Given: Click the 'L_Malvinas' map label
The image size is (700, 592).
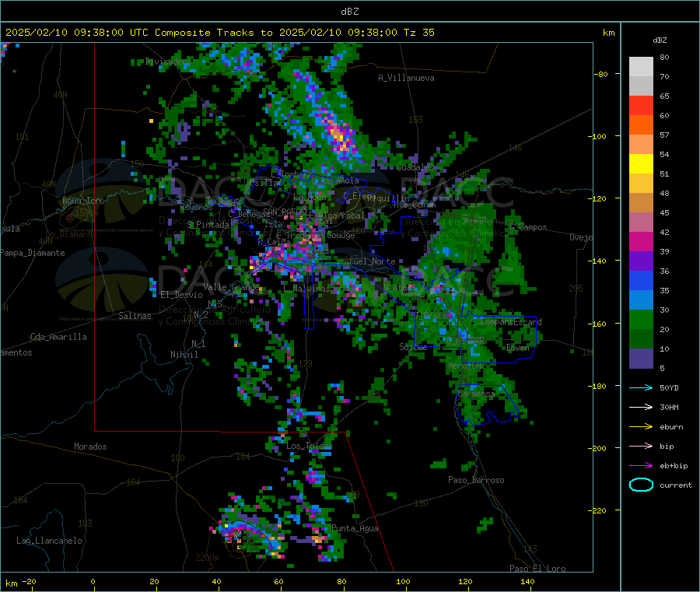Looking at the screenshot, I should coord(306,289).
